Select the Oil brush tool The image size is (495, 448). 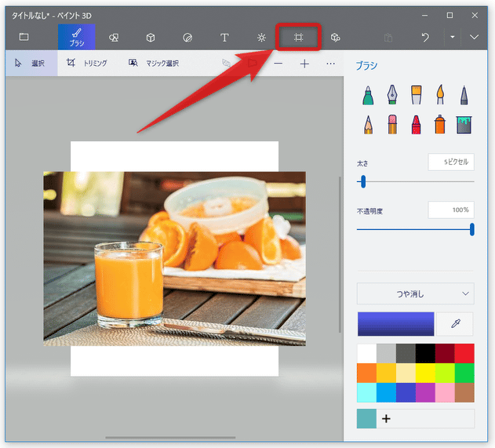pos(416,94)
